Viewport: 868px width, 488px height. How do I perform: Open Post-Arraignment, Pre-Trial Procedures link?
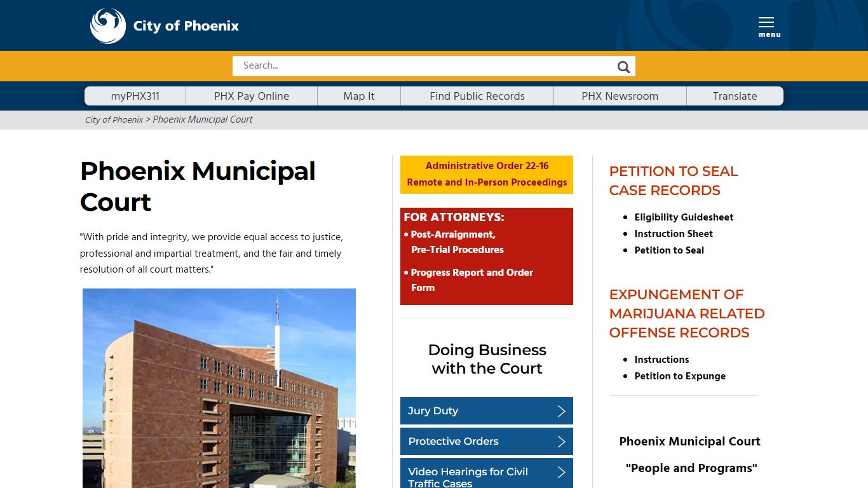click(x=457, y=242)
